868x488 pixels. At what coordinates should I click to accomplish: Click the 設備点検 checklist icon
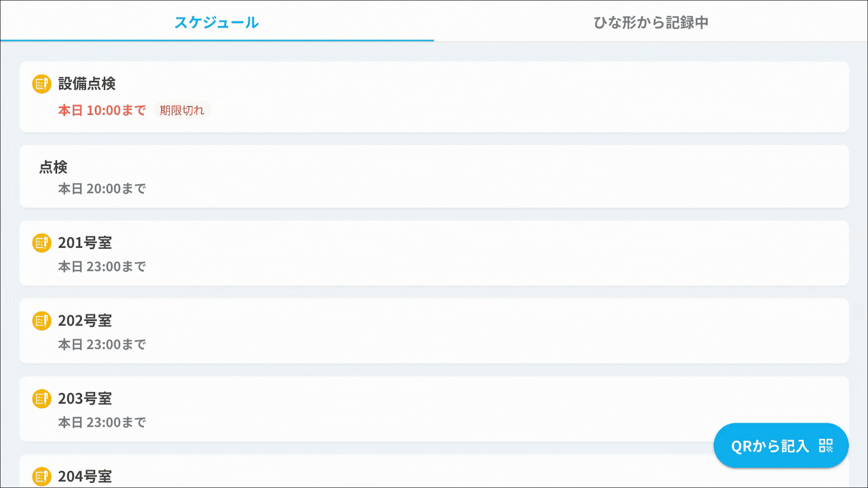42,84
